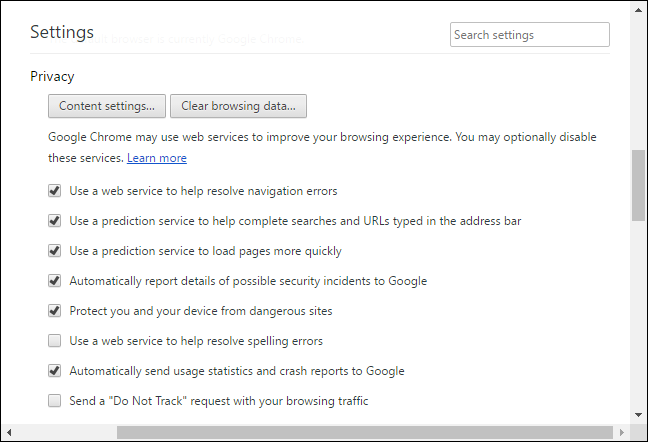
Task: Click the vertical scrollbar thumb
Action: 638,185
